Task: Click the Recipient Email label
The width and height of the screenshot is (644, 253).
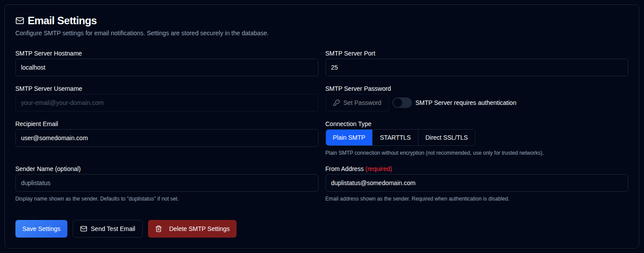Action: pyautogui.click(x=37, y=124)
